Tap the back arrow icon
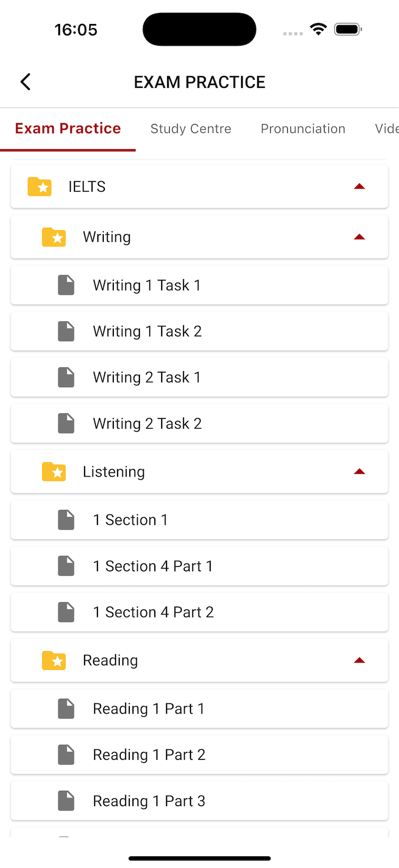The height and width of the screenshot is (868, 399). coord(26,82)
